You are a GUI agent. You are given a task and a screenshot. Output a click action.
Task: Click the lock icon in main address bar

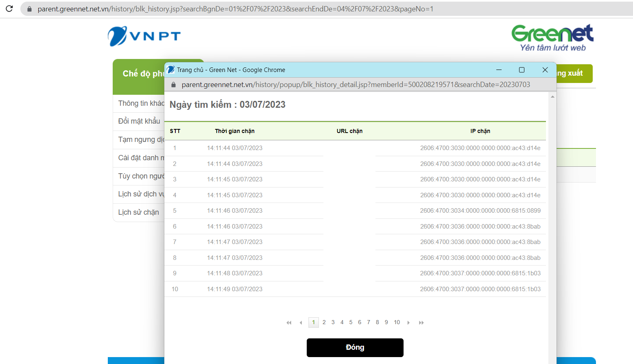point(29,9)
